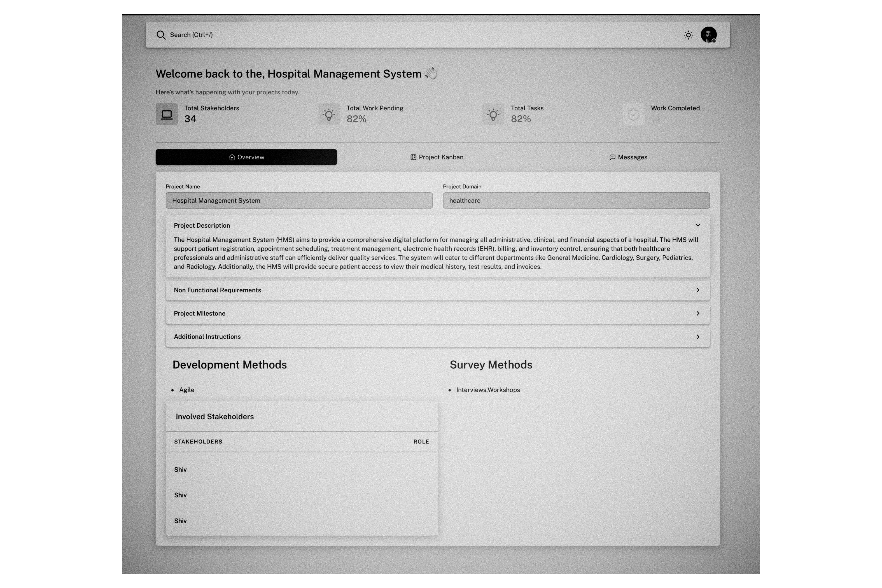This screenshot has width=882, height=588.
Task: Click the Messages chat bubble icon
Action: pyautogui.click(x=612, y=157)
